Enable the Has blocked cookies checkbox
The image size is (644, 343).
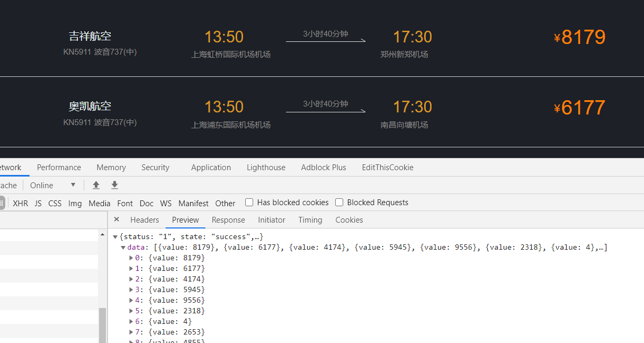click(249, 203)
